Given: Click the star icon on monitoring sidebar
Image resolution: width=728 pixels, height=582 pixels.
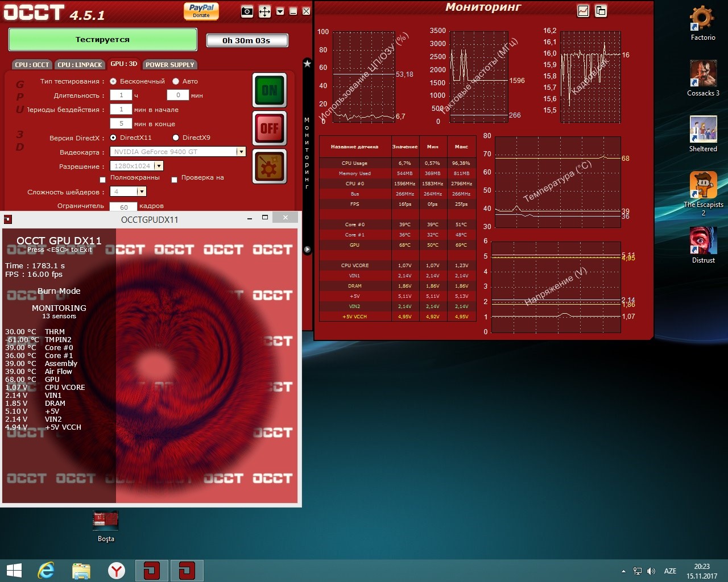Looking at the screenshot, I should (x=307, y=64).
